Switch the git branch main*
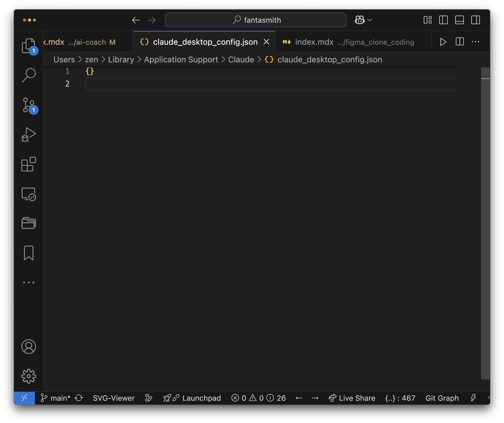The image size is (504, 423). tap(55, 398)
